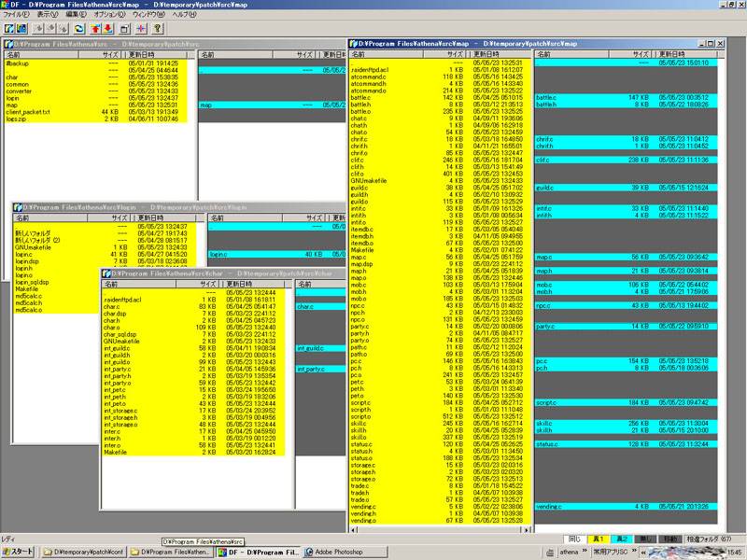Select int_pet.h in char window
The image size is (747, 560).
(193, 397)
